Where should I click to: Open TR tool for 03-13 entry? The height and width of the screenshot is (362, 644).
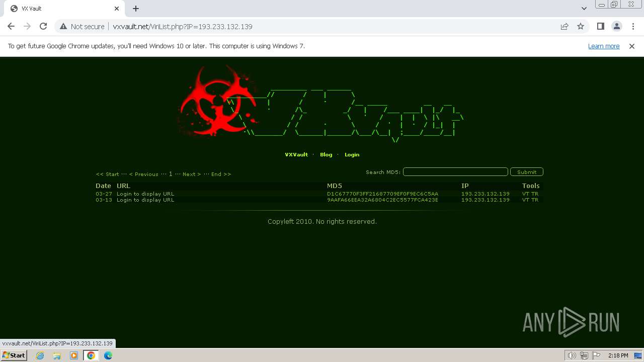click(534, 200)
